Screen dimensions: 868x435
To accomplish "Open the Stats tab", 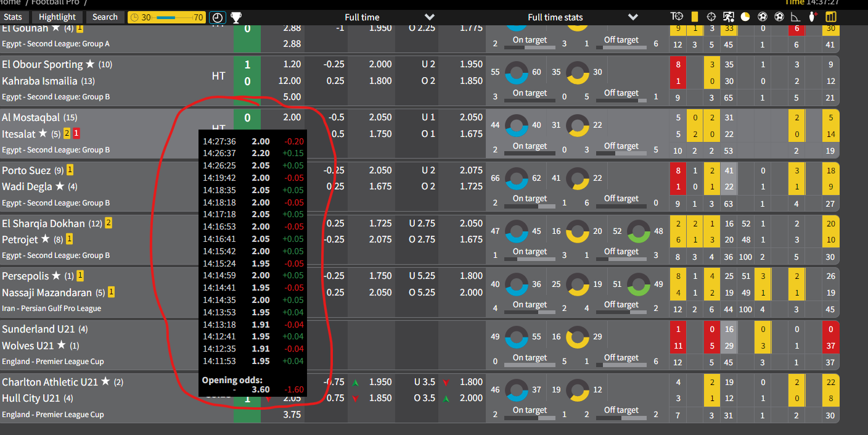I will [12, 17].
